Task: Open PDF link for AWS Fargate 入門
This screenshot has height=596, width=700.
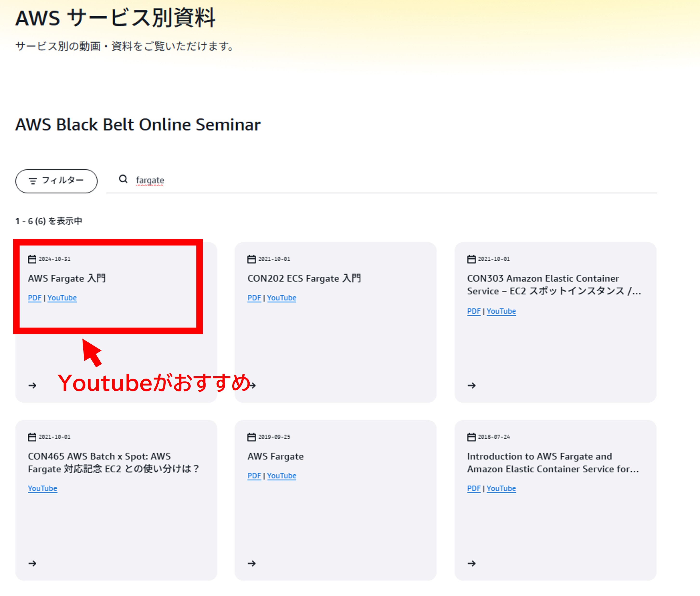Action: [x=34, y=298]
